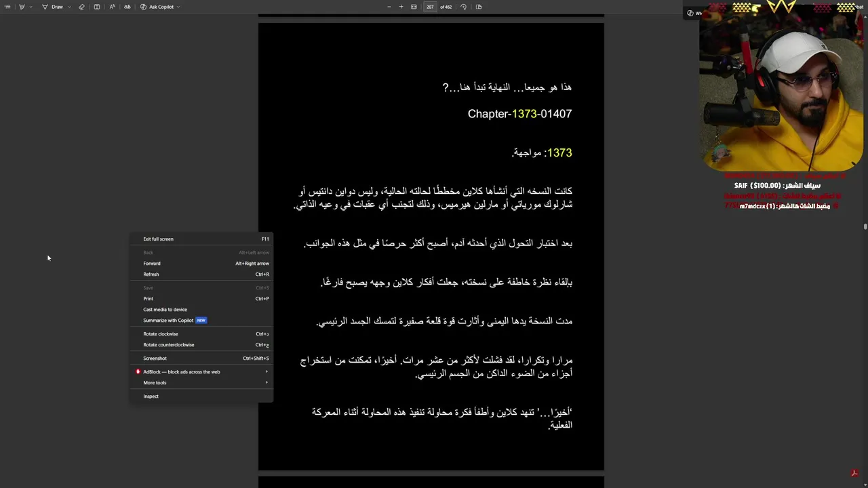The height and width of the screenshot is (488, 868).
Task: Select Summarize with Copilot menu entry
Action: [202, 321]
